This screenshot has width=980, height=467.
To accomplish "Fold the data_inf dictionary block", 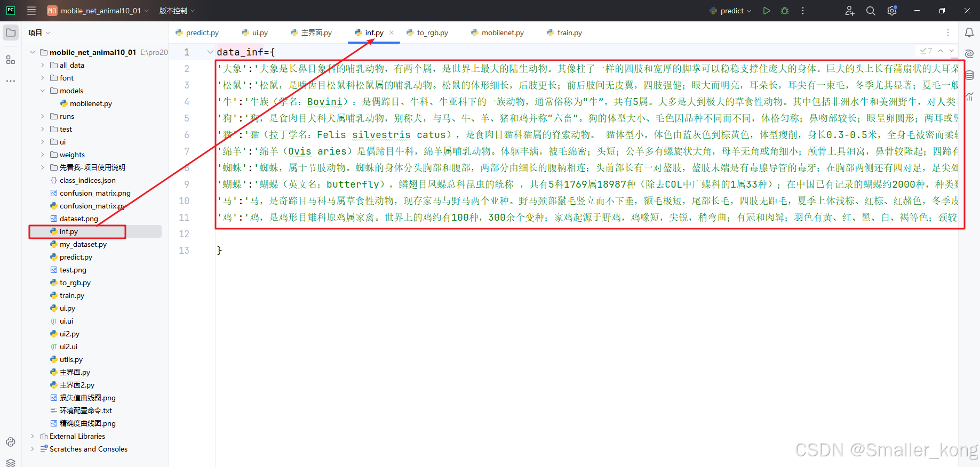I will 210,52.
